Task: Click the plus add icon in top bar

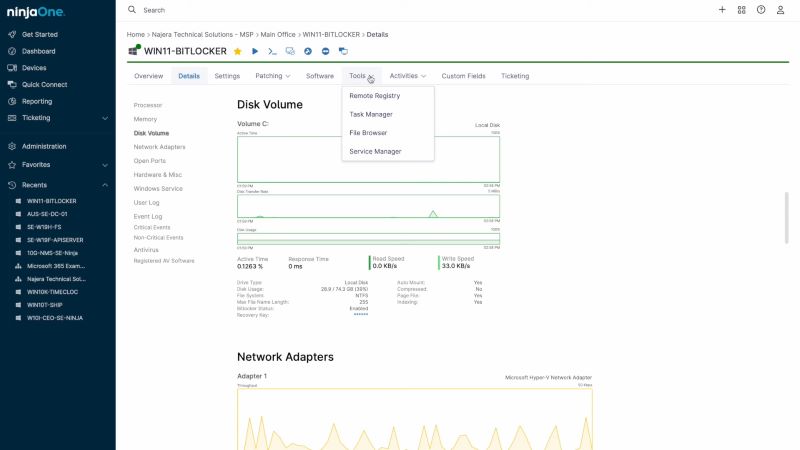Action: click(x=722, y=10)
